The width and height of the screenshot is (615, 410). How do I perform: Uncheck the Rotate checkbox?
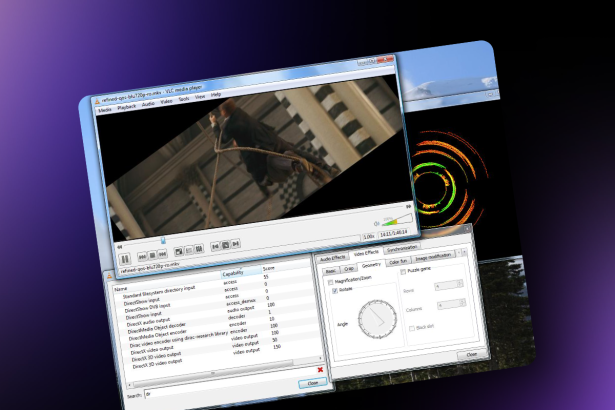tap(335, 291)
